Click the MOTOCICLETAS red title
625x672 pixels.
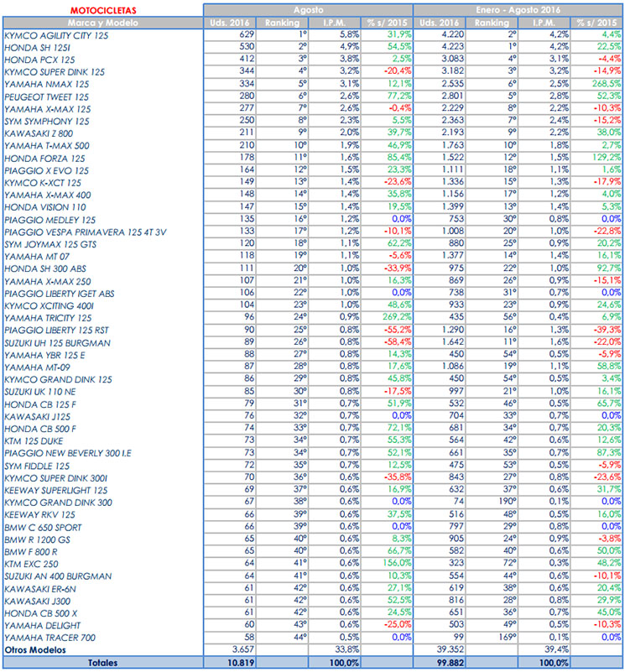[103, 10]
